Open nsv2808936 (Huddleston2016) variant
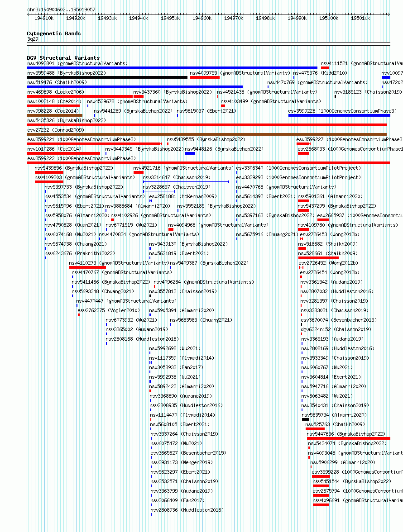403x532 pixels. 187,510
